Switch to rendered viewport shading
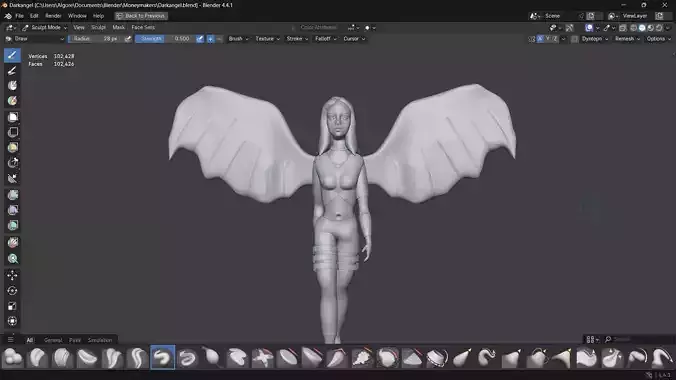 coord(659,28)
